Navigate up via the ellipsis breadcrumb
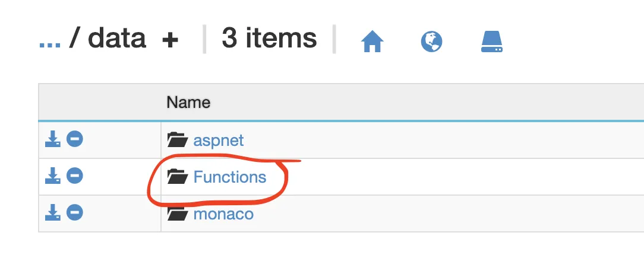This screenshot has height=274, width=644. click(x=50, y=39)
